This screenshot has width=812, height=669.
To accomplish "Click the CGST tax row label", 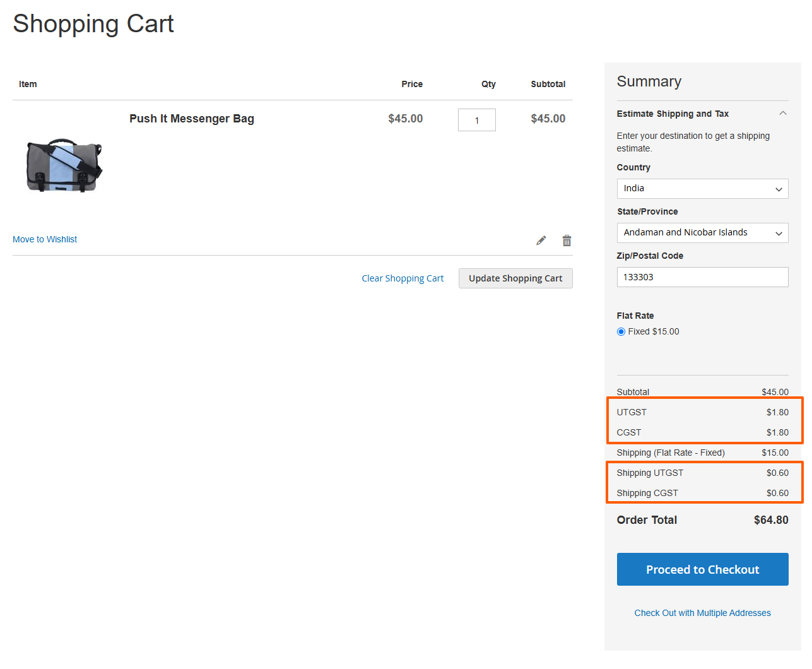I will (x=628, y=432).
